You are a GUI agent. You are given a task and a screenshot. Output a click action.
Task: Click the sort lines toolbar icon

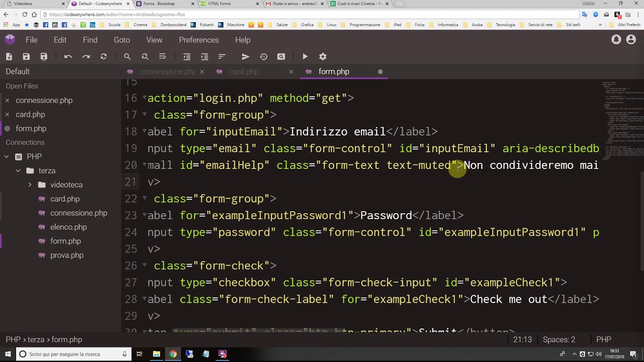(222, 57)
